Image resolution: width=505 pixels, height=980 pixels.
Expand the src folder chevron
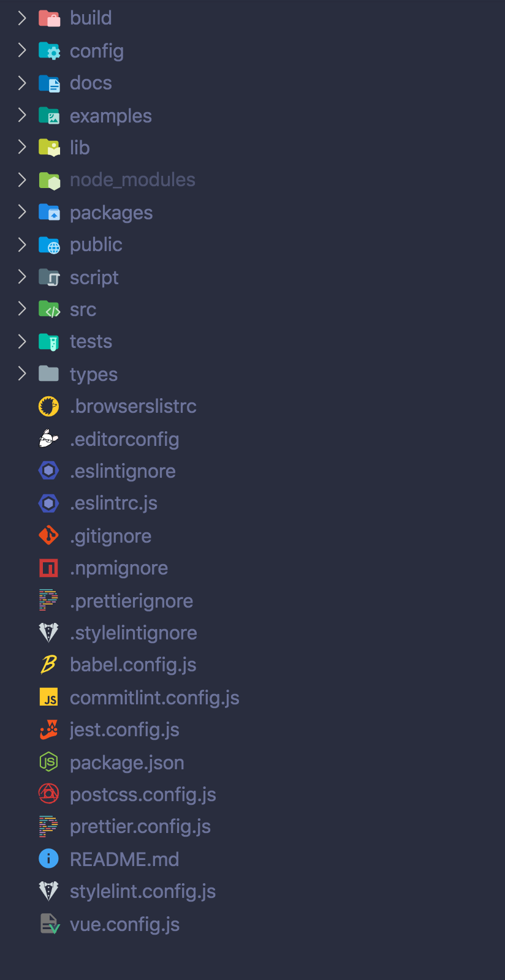pos(22,309)
